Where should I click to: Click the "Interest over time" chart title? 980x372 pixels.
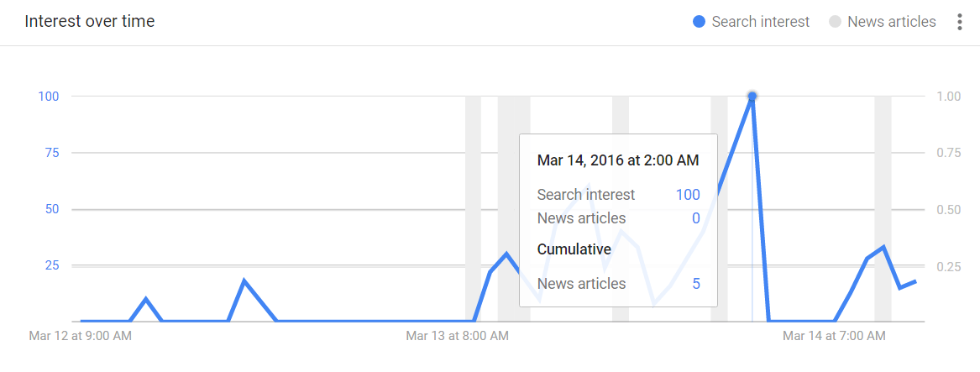click(x=90, y=21)
